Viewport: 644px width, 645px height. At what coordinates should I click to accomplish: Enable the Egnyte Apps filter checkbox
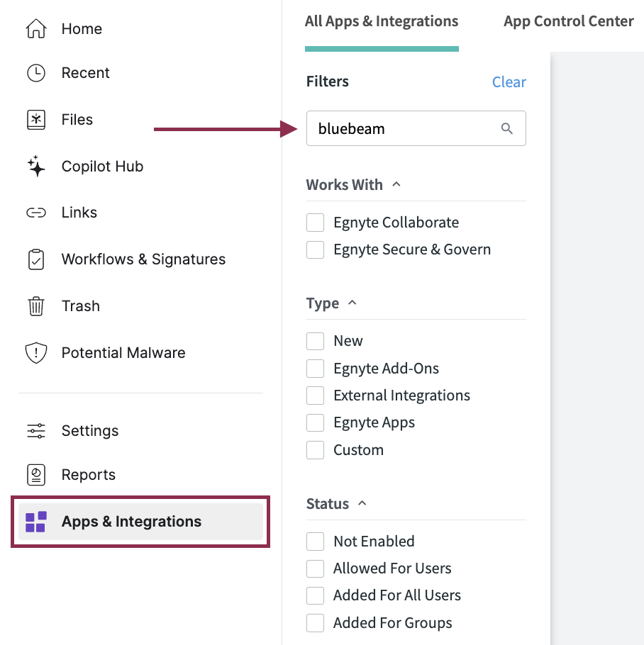(315, 423)
